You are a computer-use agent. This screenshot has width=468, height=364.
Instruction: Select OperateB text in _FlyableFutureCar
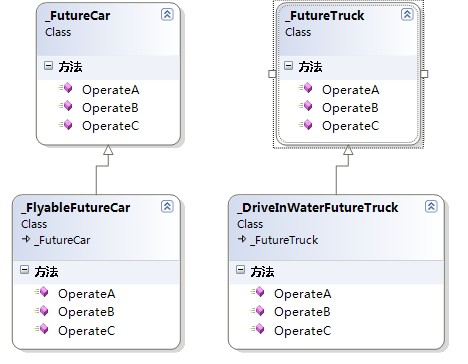86,312
